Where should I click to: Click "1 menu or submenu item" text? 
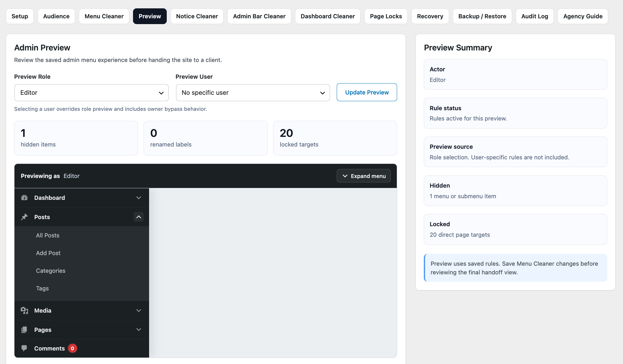coord(463,196)
